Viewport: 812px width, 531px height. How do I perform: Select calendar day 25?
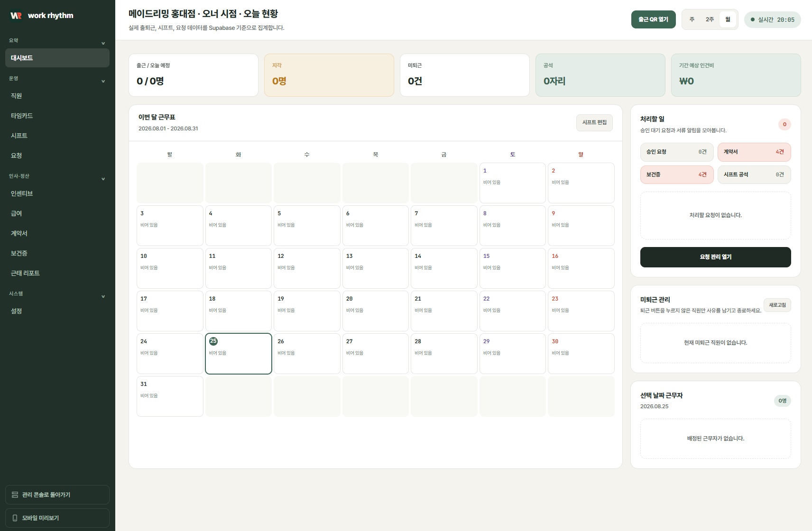pyautogui.click(x=239, y=354)
